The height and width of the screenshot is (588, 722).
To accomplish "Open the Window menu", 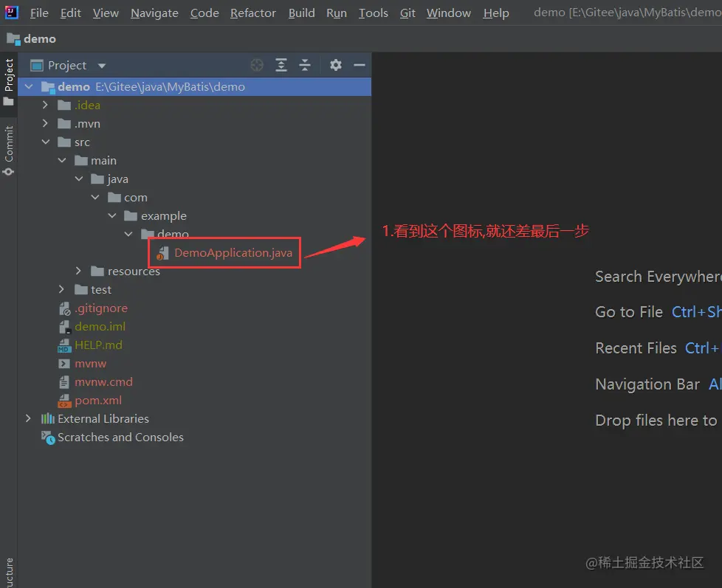I will pyautogui.click(x=449, y=13).
